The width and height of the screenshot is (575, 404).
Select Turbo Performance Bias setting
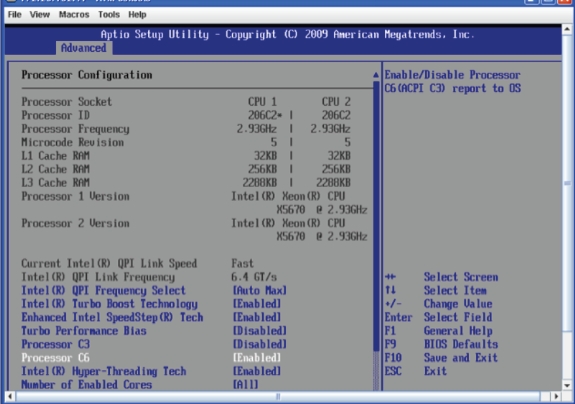click(x=84, y=331)
